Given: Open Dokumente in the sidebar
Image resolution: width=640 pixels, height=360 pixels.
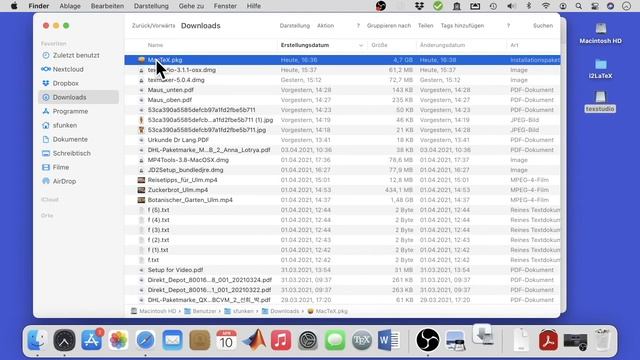Looking at the screenshot, I should coord(65,139).
